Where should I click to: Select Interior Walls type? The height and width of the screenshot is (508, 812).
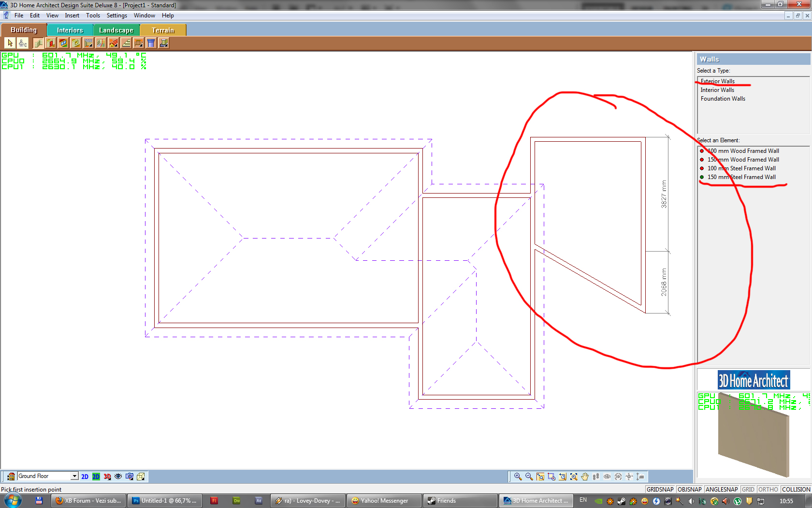[x=717, y=90]
